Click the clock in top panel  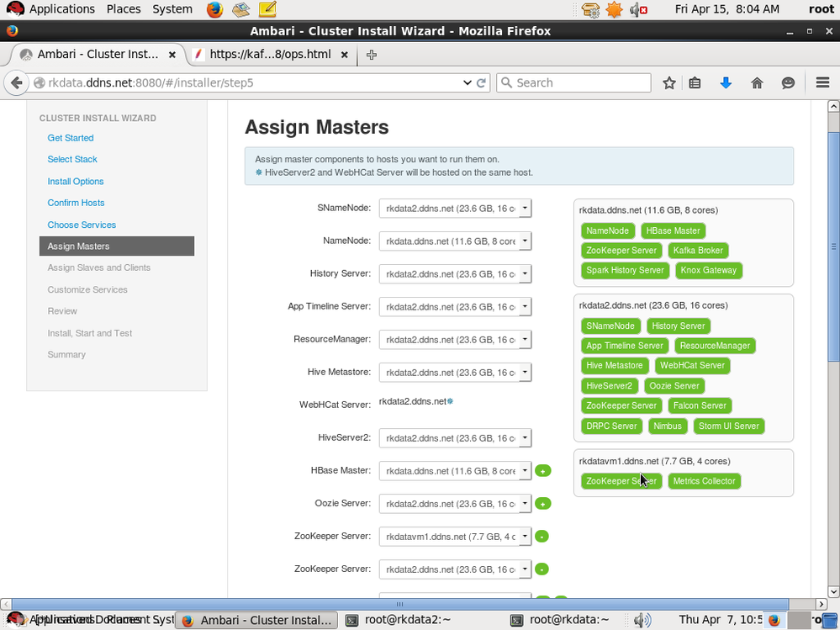[727, 9]
